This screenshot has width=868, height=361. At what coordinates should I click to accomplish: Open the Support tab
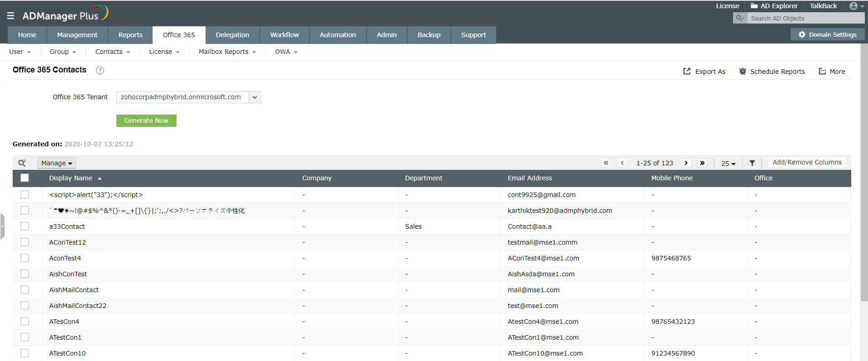coord(474,35)
